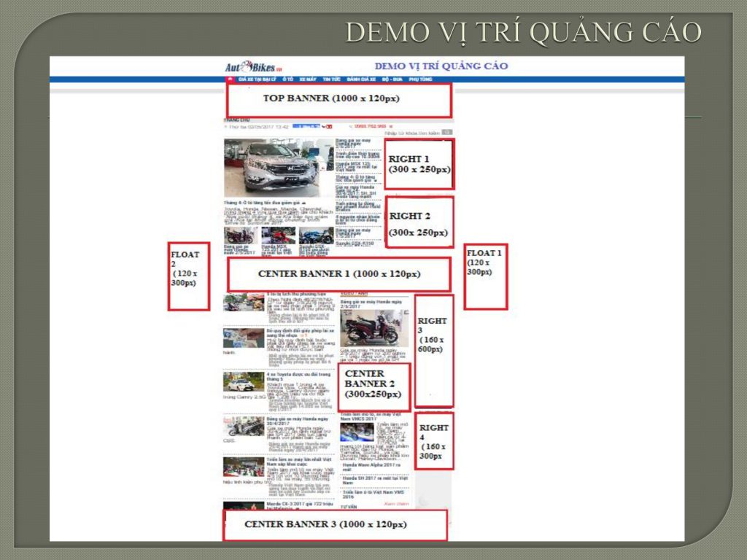Open the red Honda MSX motorcycle thumbnail
This screenshot has width=747, height=560.
(x=278, y=236)
